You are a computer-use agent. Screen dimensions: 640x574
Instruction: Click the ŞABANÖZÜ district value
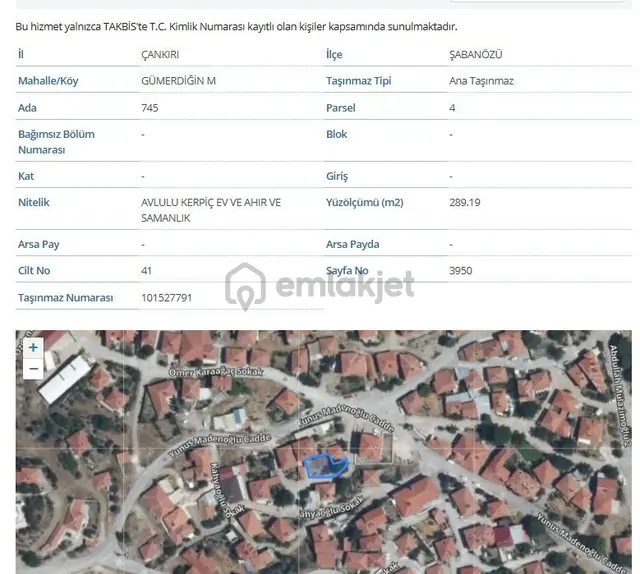476,54
